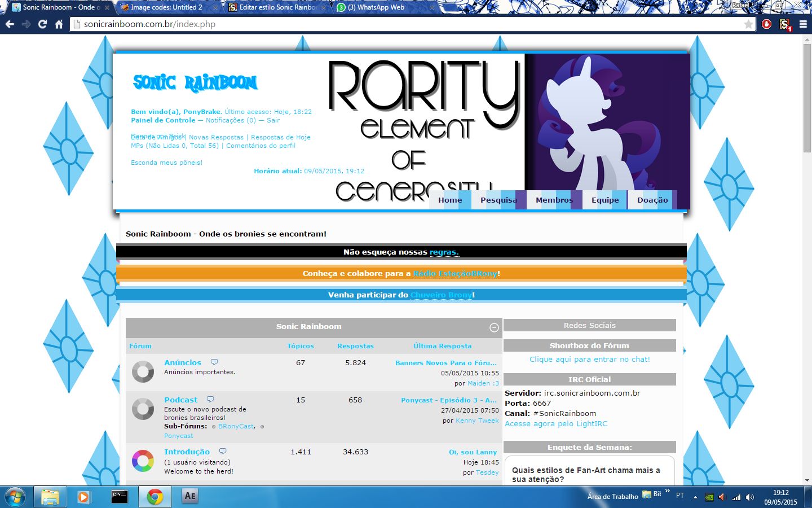Viewport: 812px width, 508px height.
Task: Click the address bar URL field
Action: [x=412, y=24]
